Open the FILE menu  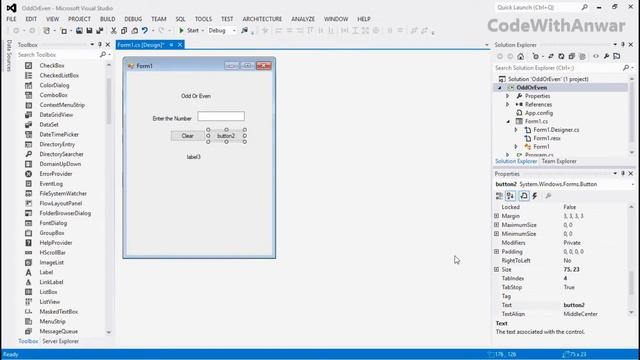coord(11,19)
